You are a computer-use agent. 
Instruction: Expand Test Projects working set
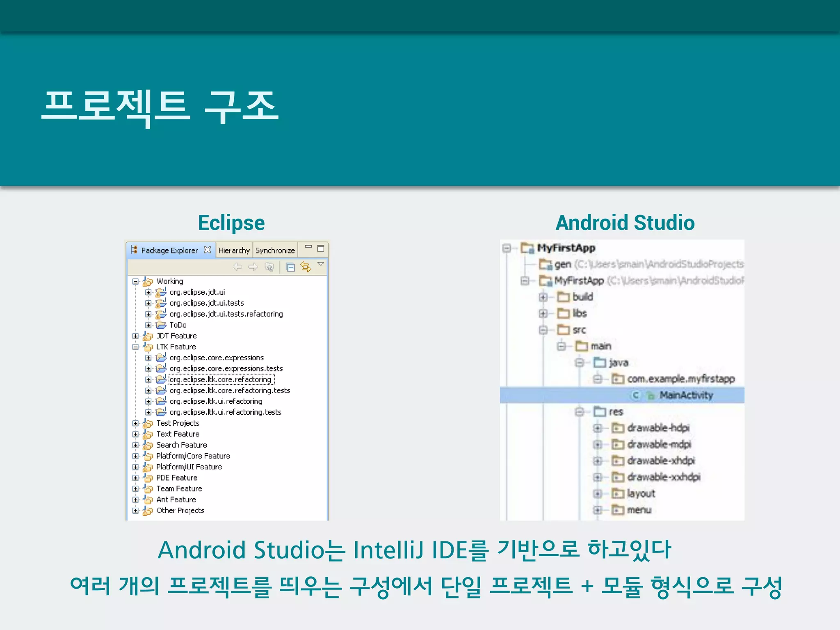click(135, 423)
